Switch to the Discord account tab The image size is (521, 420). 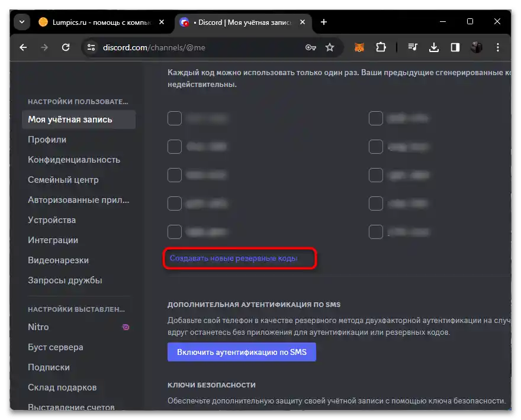(244, 22)
